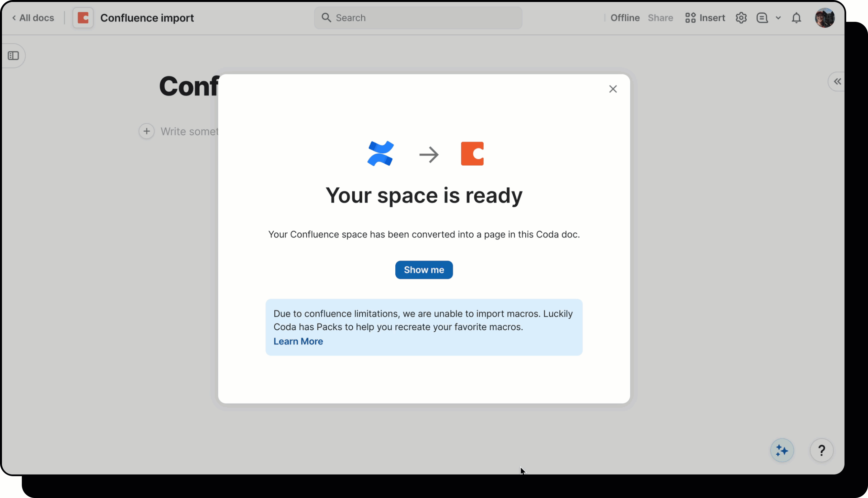Image resolution: width=868 pixels, height=498 pixels.
Task: Expand the comments dropdown chevron
Action: [x=778, y=18]
